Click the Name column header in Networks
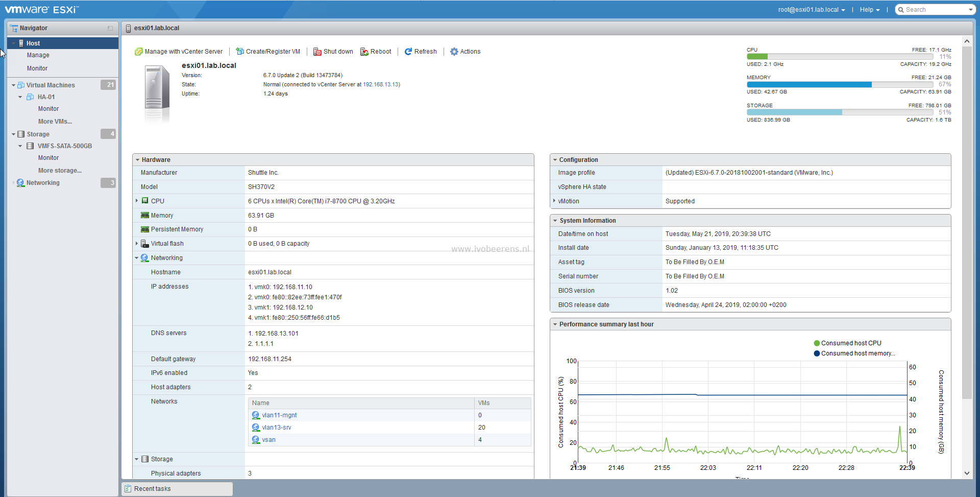 (361, 403)
